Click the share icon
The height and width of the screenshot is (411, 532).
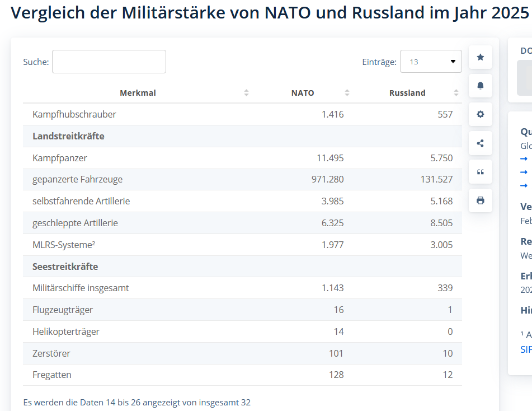coord(480,143)
